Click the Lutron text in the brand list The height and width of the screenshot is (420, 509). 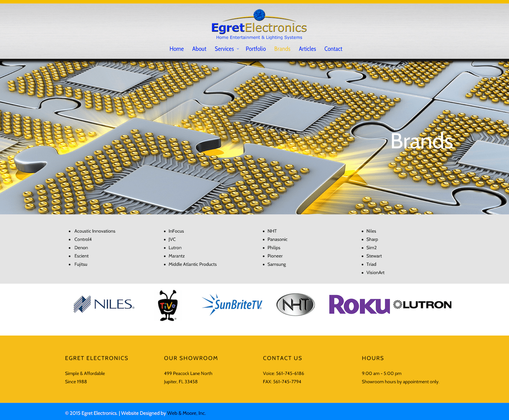(175, 248)
